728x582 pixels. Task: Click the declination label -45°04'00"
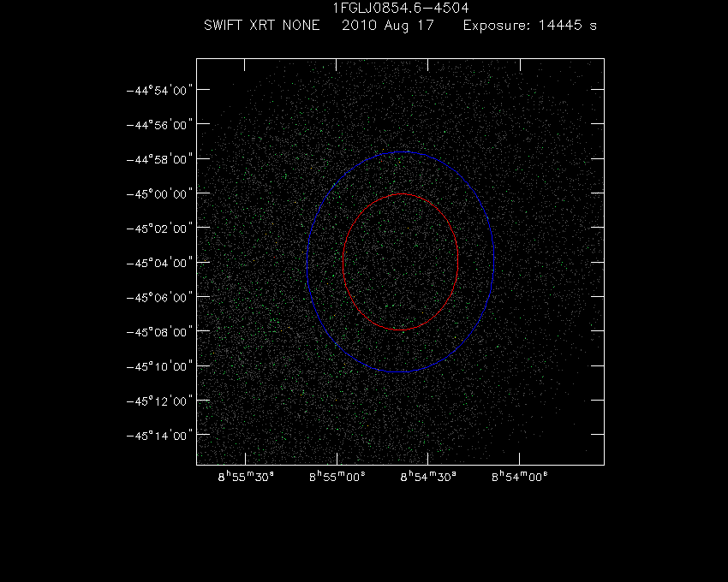159,263
